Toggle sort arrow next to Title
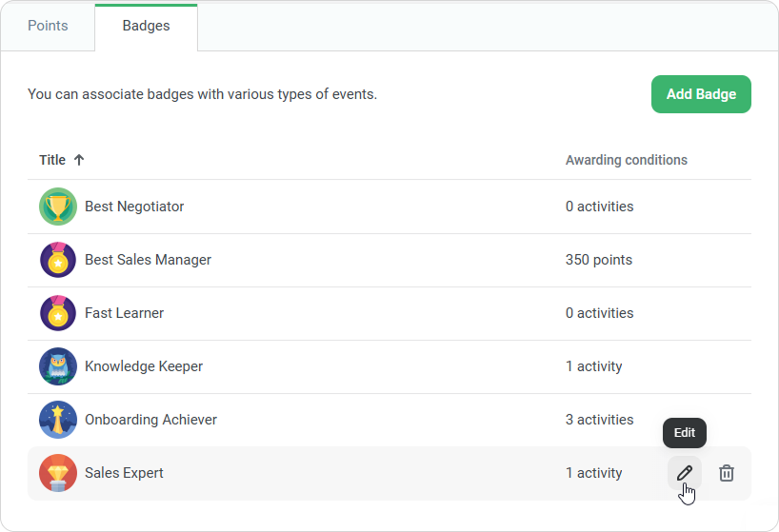This screenshot has height=532, width=779. click(79, 160)
